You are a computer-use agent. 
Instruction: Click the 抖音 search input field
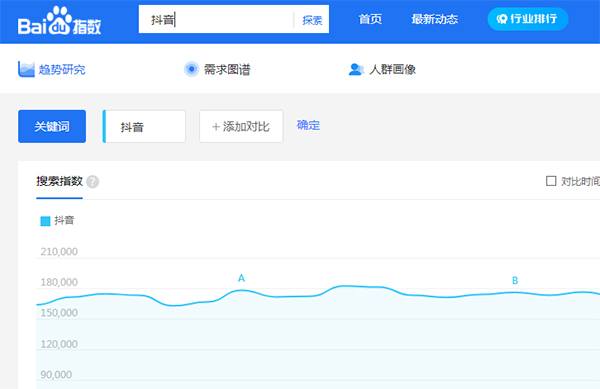(x=216, y=19)
